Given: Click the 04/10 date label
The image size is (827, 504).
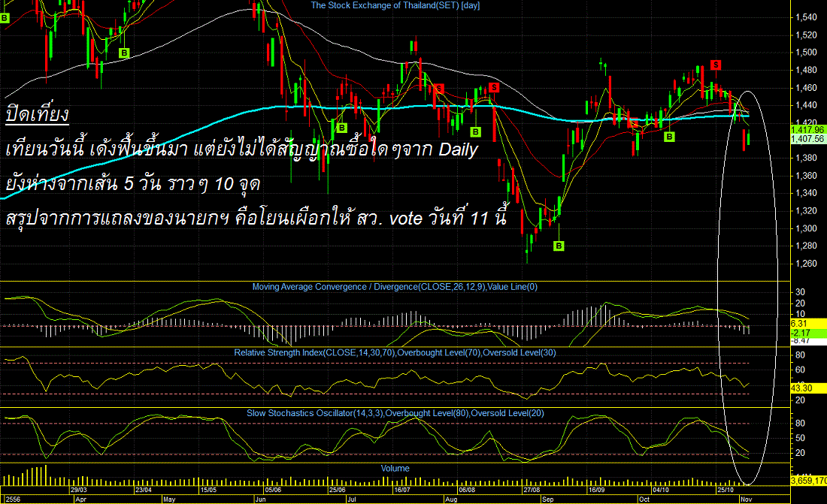Looking at the screenshot, I should (x=661, y=490).
